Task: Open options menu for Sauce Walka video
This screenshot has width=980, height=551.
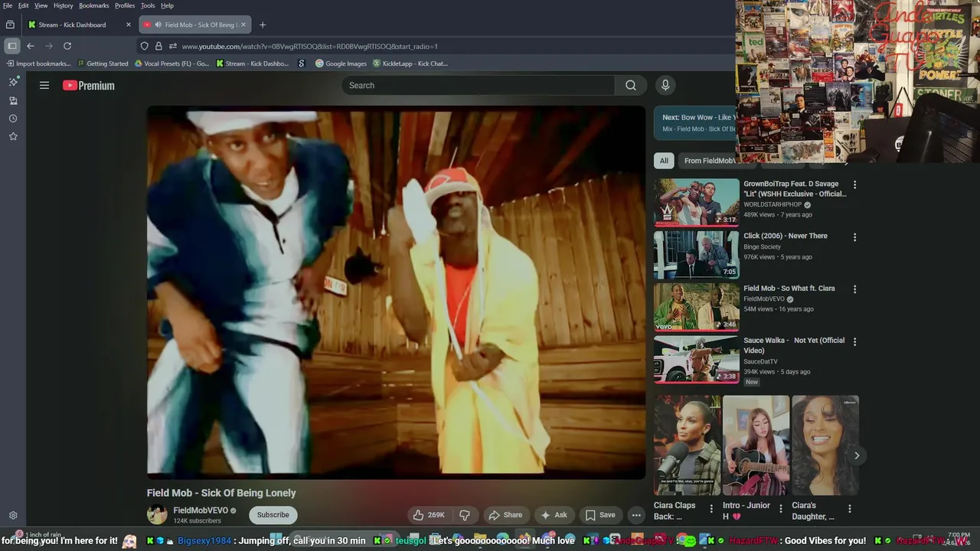Action: (854, 341)
